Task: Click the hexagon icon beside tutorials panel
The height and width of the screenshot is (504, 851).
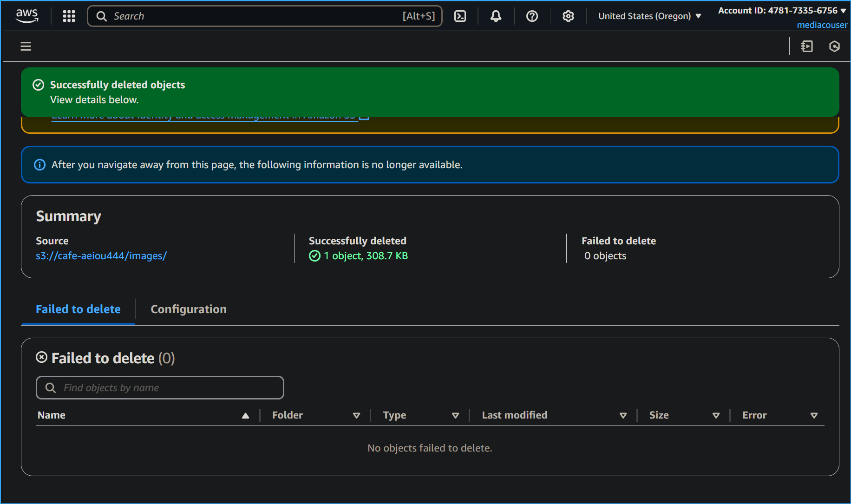Action: pyautogui.click(x=834, y=46)
